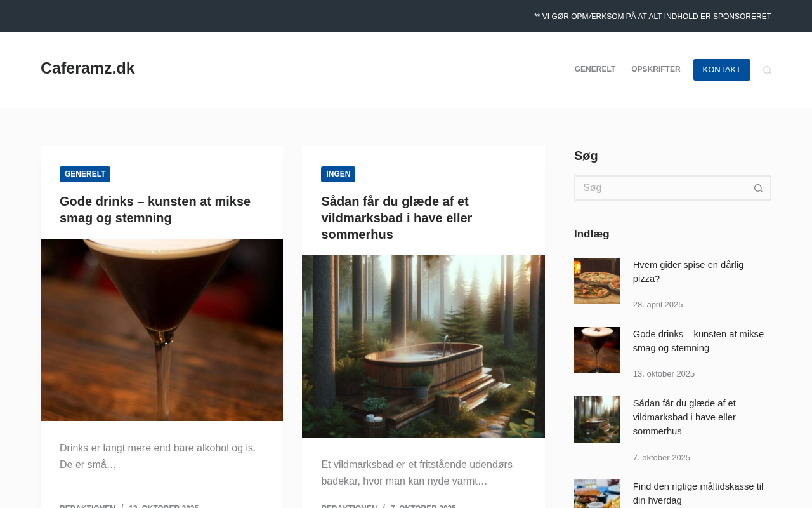Select the 'Søg' sidebar heading
This screenshot has width=812, height=508.
pos(586,156)
